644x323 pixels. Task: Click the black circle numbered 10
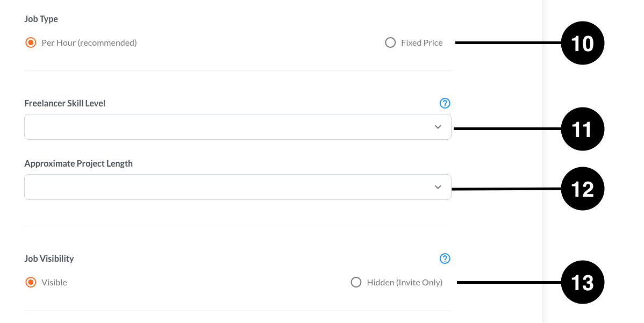[x=582, y=43]
